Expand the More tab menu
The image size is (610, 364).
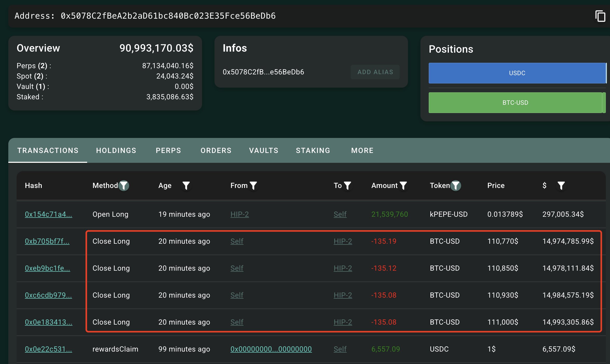click(362, 151)
